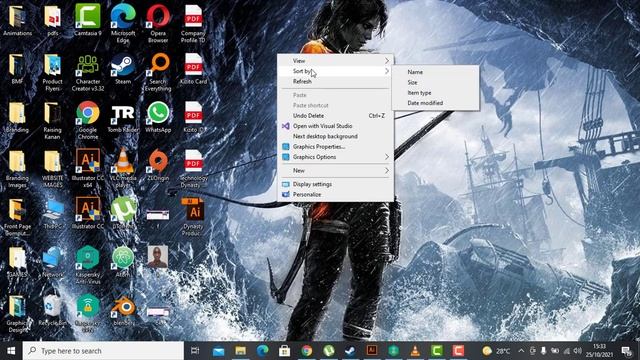Viewport: 640px width, 360px height.
Task: Sort desktop icons by Name
Action: [436, 72]
